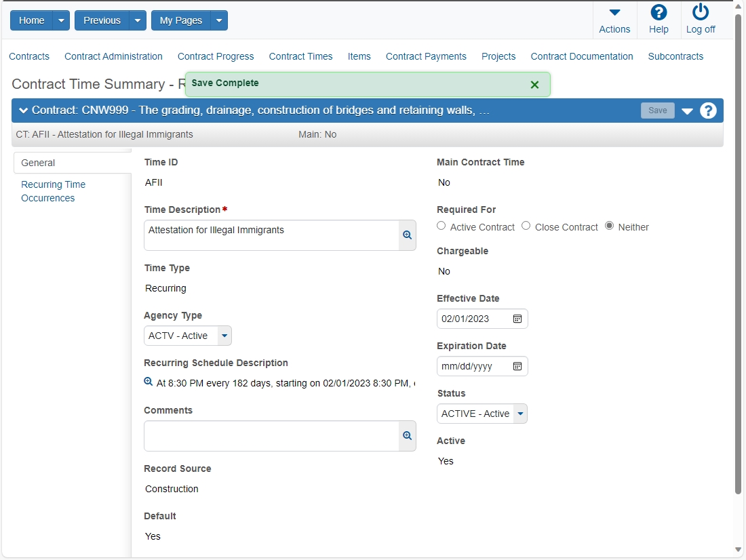Click the 'Construction' record source value
Screen dimensions: 746x560
[172, 489]
